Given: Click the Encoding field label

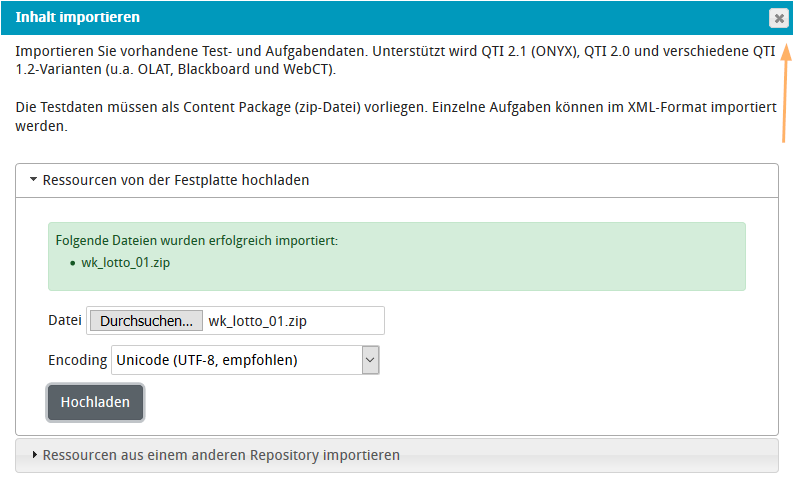Looking at the screenshot, I should 77,360.
